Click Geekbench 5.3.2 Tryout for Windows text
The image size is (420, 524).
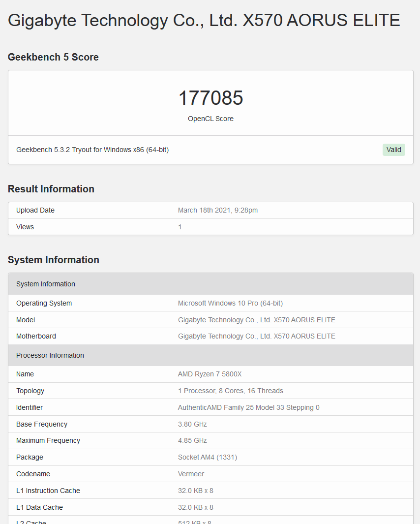tap(92, 150)
